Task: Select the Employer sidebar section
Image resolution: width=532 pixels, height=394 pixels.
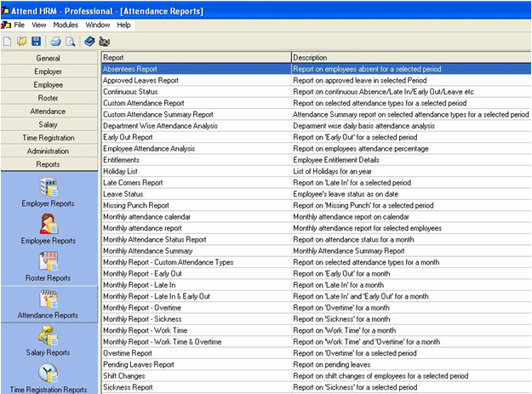Action: 49,71
